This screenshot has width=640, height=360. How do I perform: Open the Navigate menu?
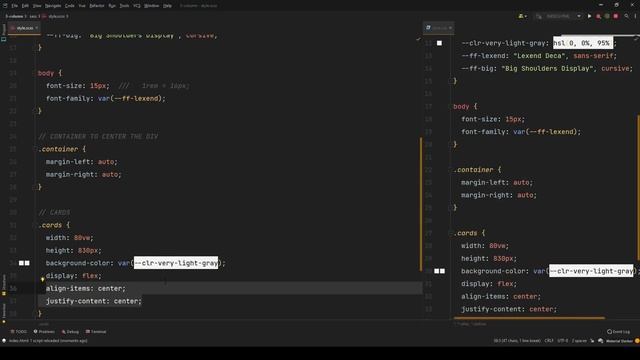point(53,6)
